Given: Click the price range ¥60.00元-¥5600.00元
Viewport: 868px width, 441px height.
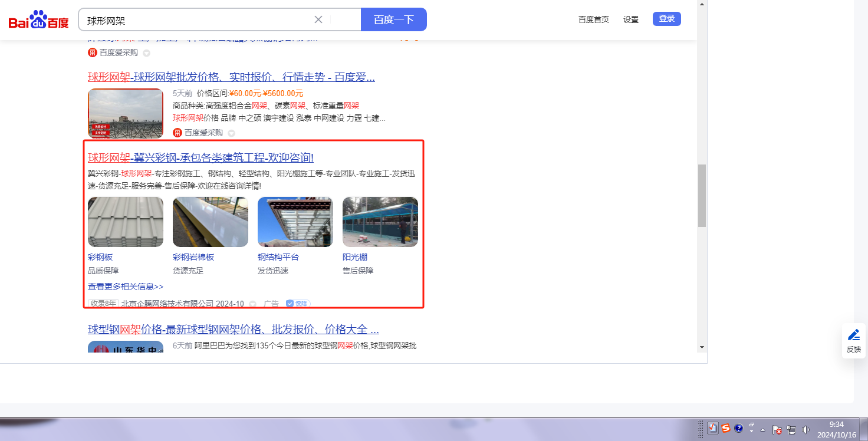Looking at the screenshot, I should (x=266, y=93).
